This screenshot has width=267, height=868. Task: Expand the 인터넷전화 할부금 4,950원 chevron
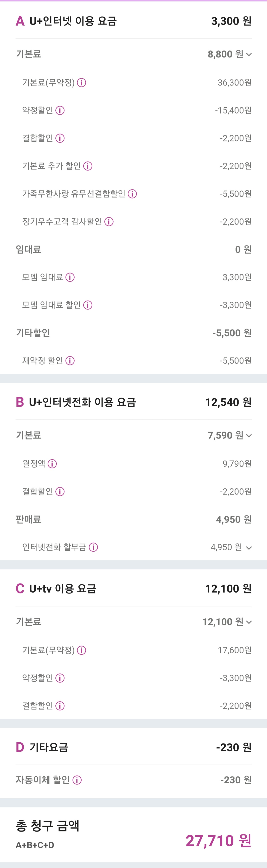[249, 547]
